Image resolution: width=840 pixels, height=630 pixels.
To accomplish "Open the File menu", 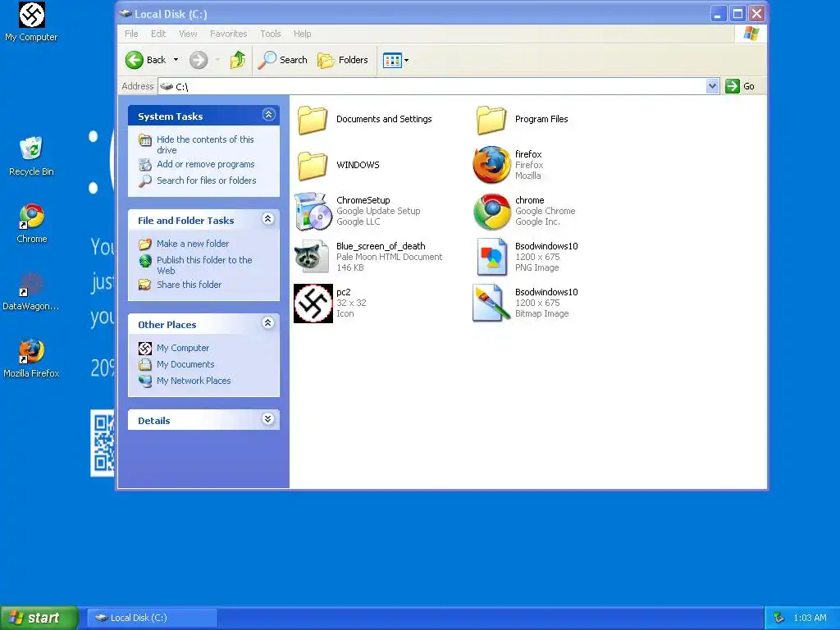I will (131, 34).
